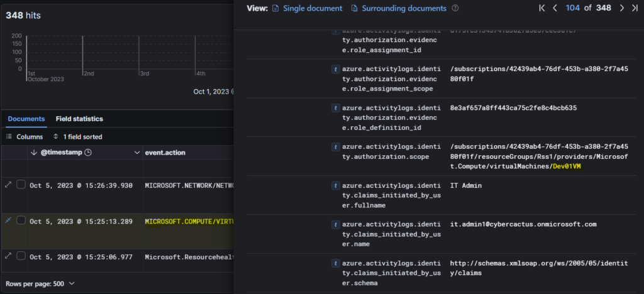Switch to Field statistics tab

79,119
